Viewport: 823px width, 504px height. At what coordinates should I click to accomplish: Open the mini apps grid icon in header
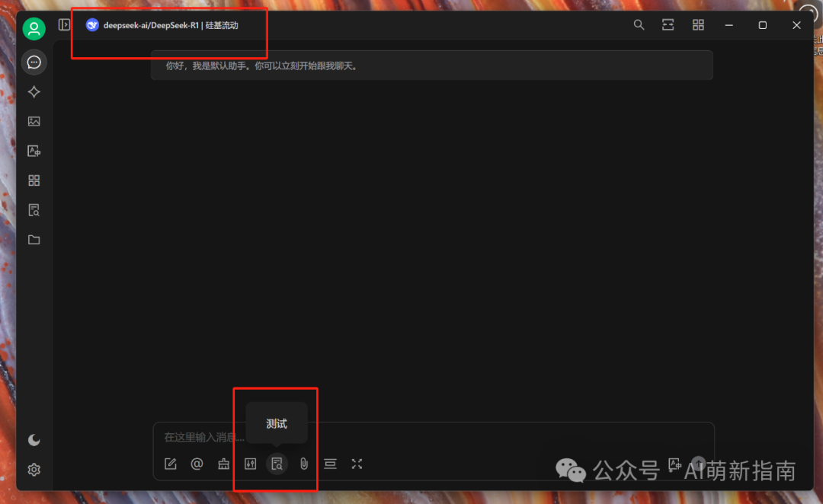coord(698,24)
